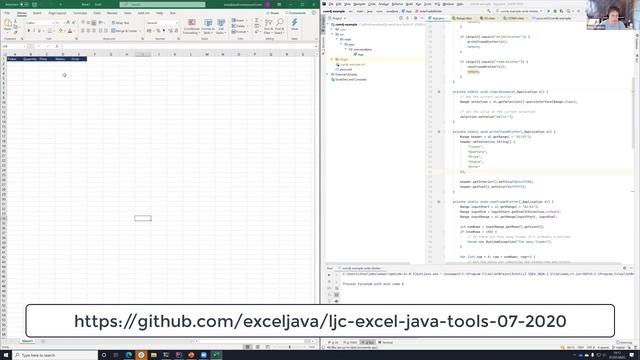This screenshot has width=640, height=360.
Task: Click the Windows taskbar search box
Action: 55,355
